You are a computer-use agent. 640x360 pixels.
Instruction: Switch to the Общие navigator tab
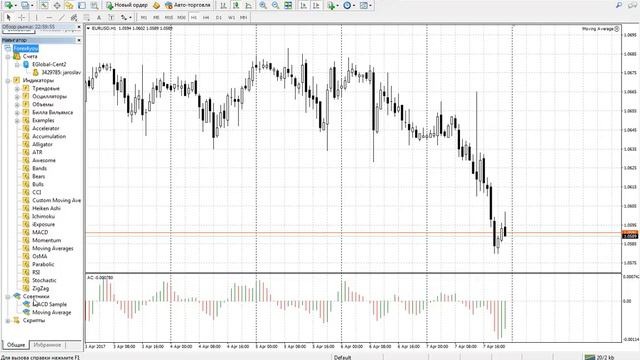pos(16,345)
